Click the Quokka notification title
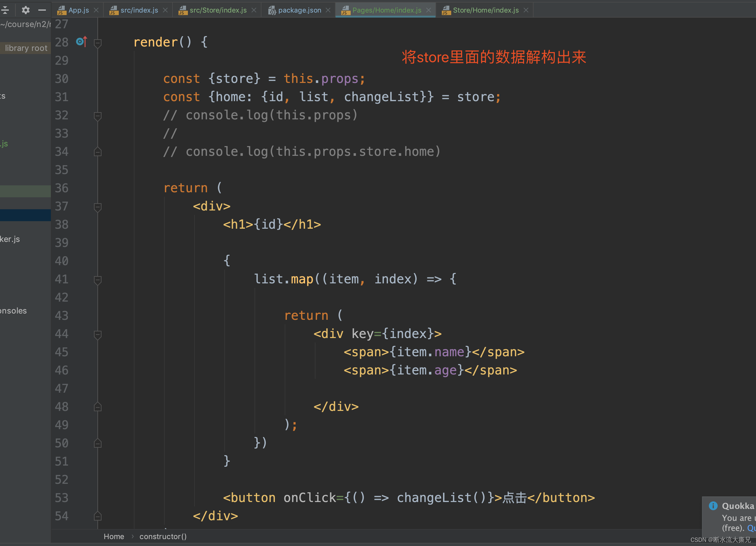 click(x=738, y=506)
